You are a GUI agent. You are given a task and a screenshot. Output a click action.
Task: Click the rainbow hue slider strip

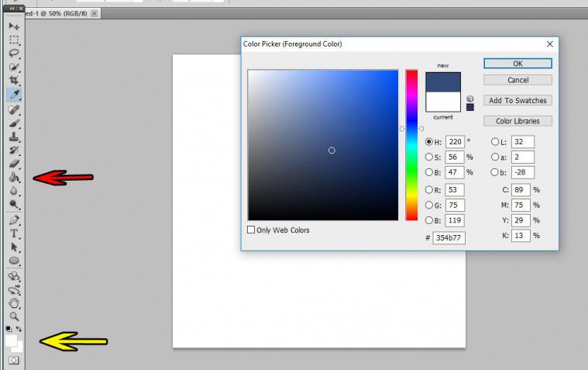click(x=411, y=145)
